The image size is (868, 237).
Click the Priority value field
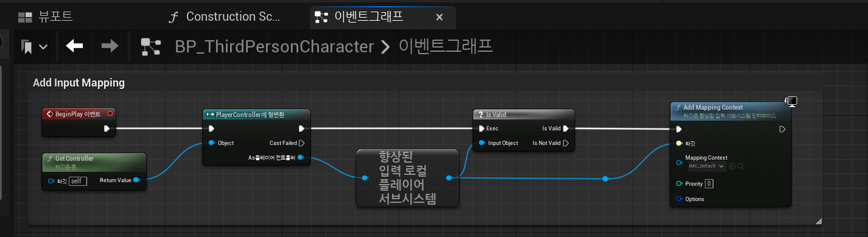709,183
